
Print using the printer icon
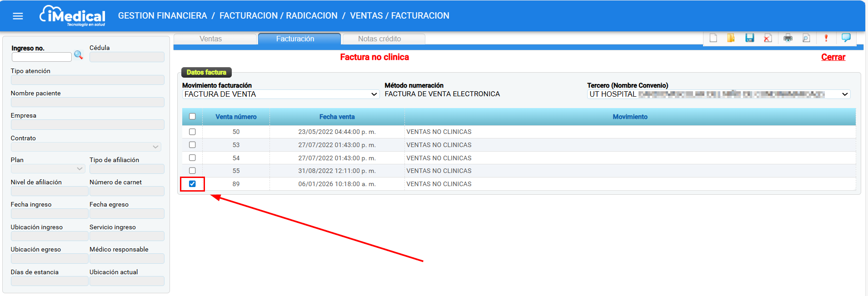pos(788,38)
